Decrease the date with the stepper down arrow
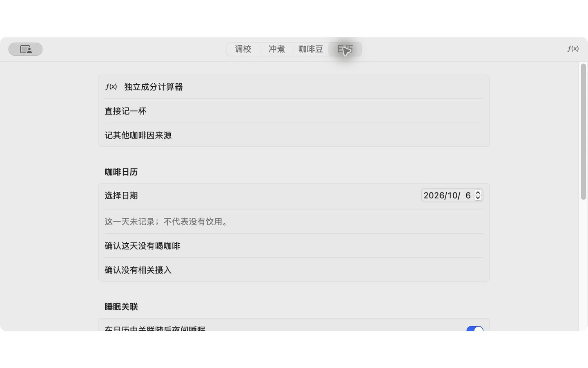The image size is (588, 368). (x=478, y=198)
